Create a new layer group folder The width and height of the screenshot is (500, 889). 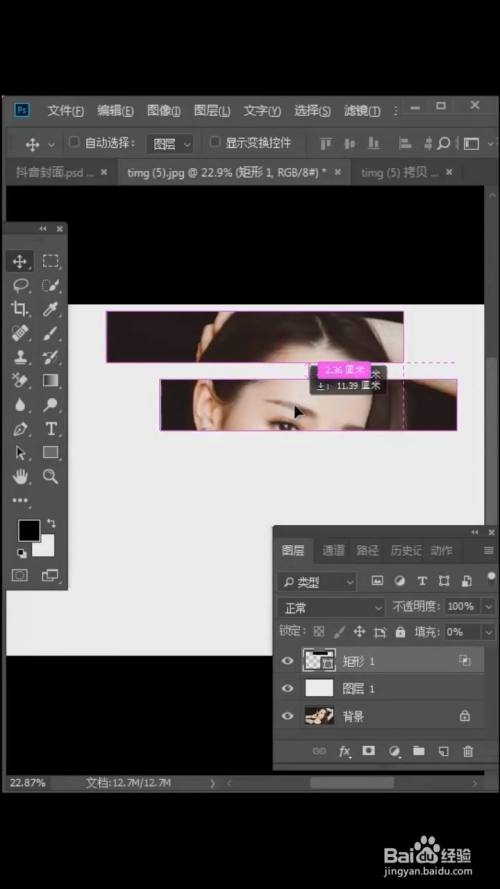[x=418, y=751]
